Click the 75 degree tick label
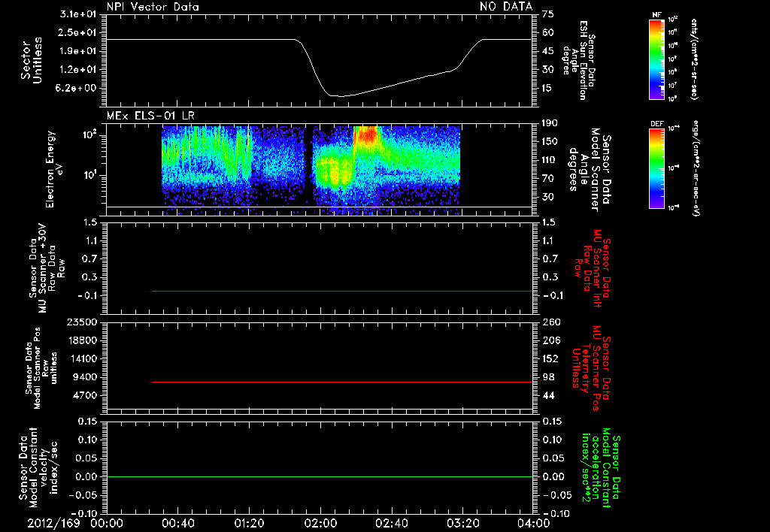This screenshot has height=532, width=770. click(x=548, y=14)
